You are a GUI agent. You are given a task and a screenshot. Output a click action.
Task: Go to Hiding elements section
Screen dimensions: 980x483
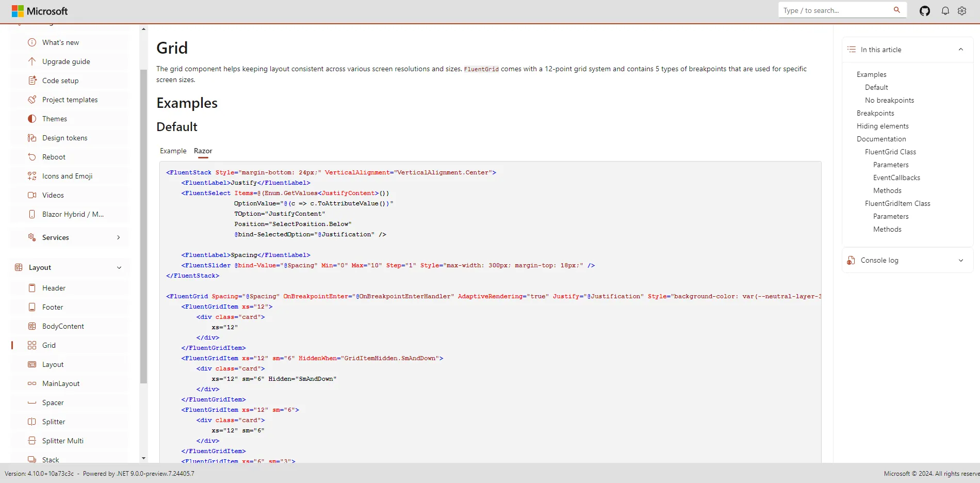(883, 126)
